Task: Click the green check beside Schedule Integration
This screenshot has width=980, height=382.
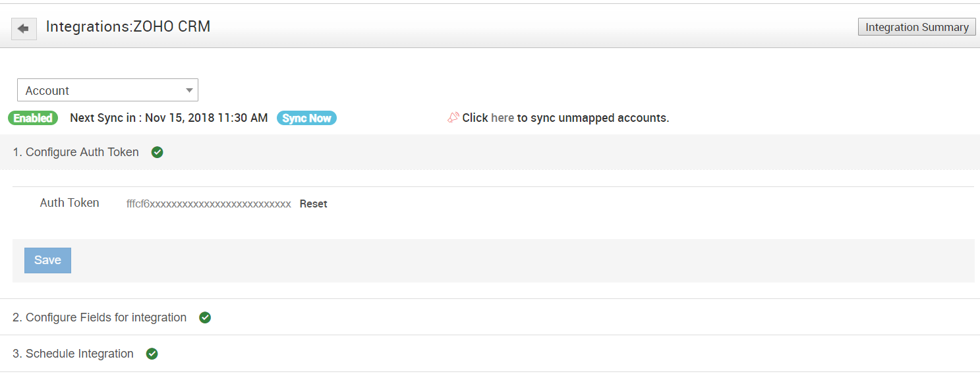Action: click(x=152, y=354)
